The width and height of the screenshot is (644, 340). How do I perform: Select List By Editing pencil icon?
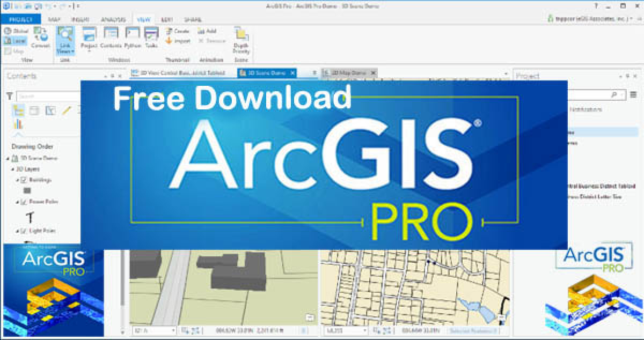pos(67,110)
